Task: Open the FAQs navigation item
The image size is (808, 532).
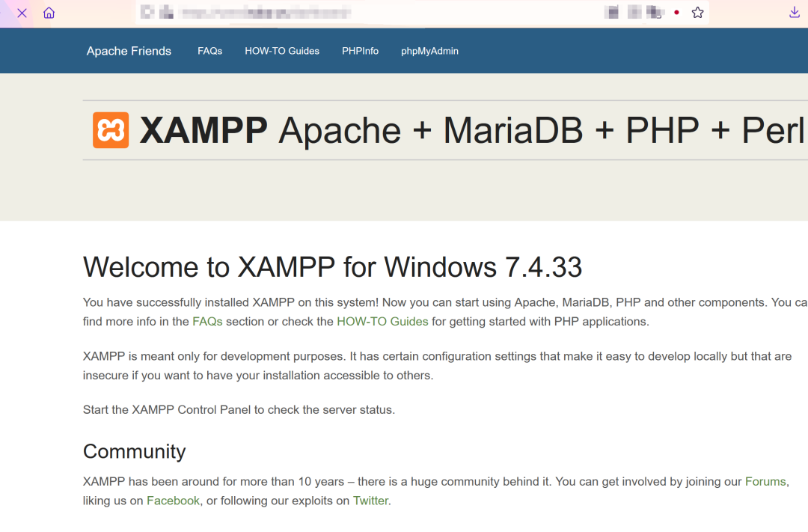Action: click(x=209, y=51)
